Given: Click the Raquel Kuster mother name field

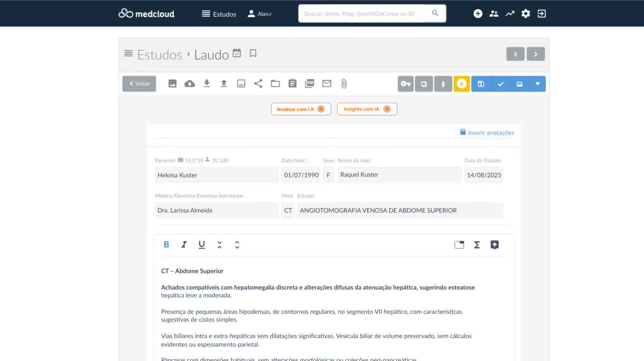Looking at the screenshot, I should [x=399, y=175].
